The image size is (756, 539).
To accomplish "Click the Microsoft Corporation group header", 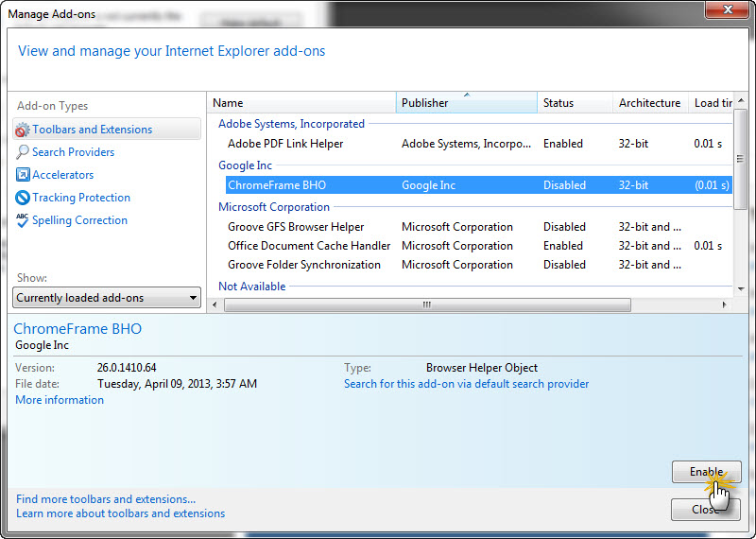I will pyautogui.click(x=274, y=206).
